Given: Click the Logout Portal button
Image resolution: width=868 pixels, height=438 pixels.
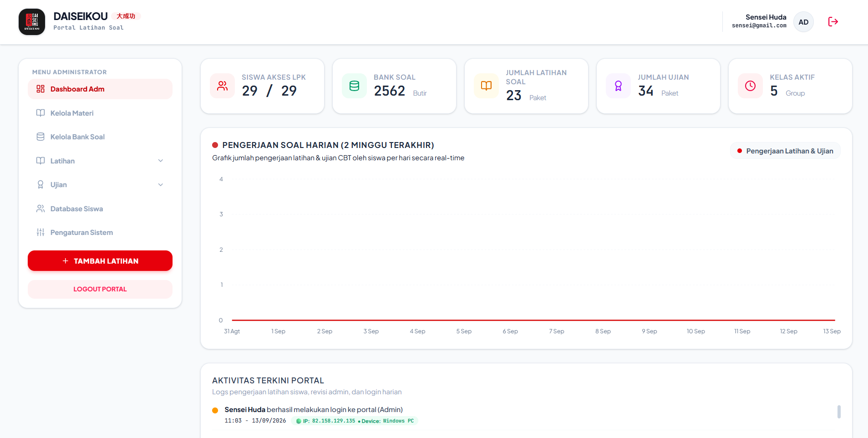Looking at the screenshot, I should click(100, 289).
